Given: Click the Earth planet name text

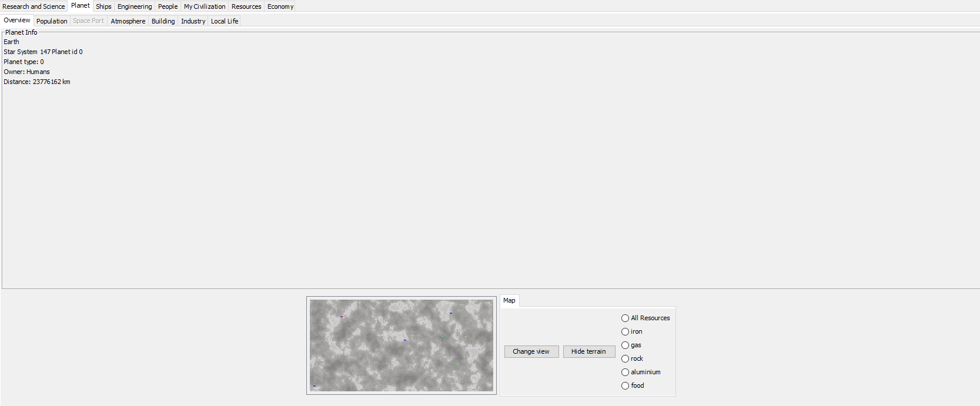Looking at the screenshot, I should click(x=11, y=42).
